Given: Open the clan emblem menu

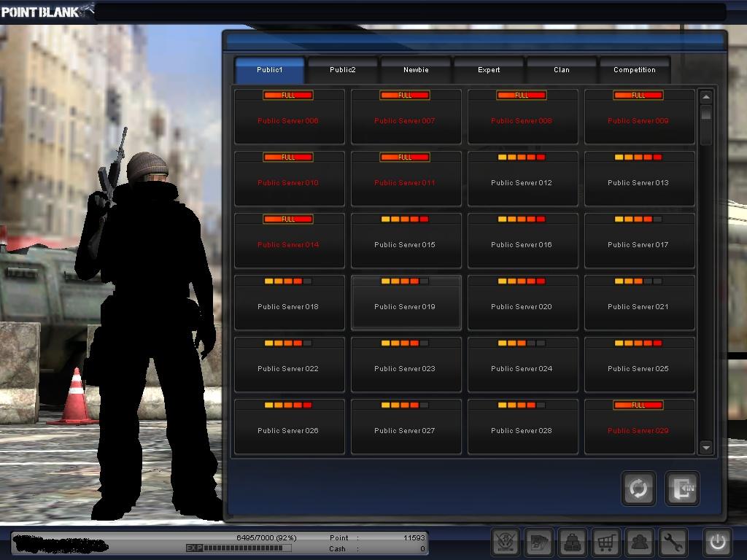Looking at the screenshot, I should 505,542.
